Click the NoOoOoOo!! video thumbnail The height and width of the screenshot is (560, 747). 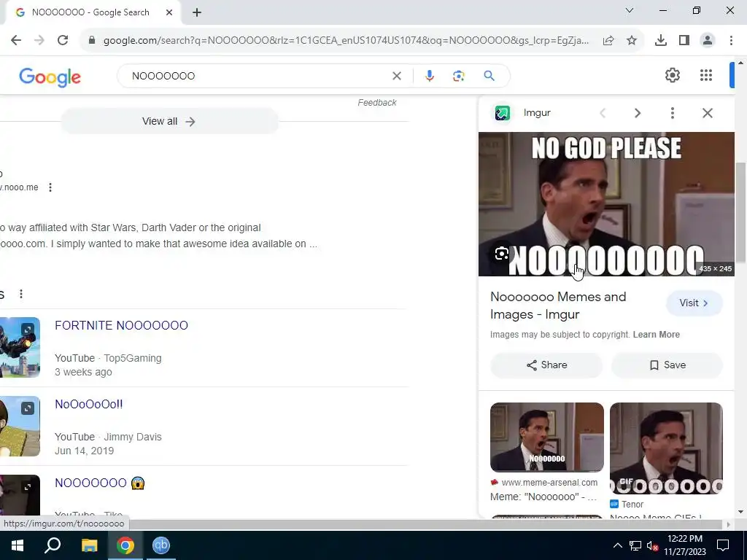pyautogui.click(x=20, y=426)
